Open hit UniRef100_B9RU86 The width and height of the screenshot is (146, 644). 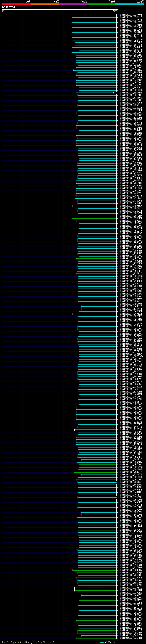click(x=131, y=27)
